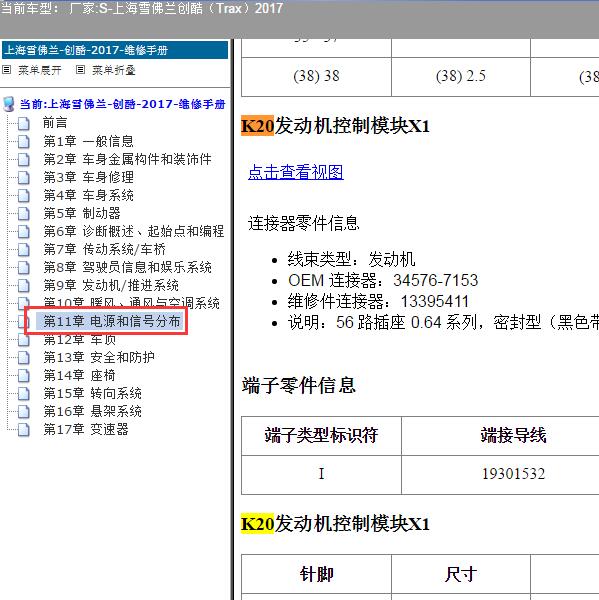The image size is (599, 600).
Task: Click the table cell (38) 2.5
Action: tap(461, 76)
